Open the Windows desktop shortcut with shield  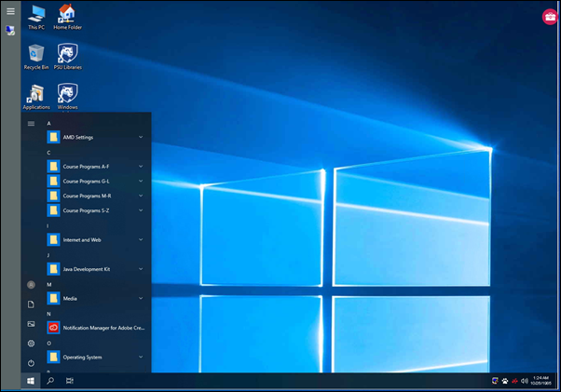tap(68, 97)
